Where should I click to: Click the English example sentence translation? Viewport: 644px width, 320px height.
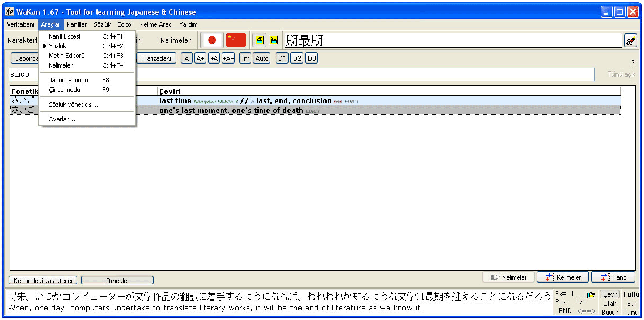[x=215, y=308]
